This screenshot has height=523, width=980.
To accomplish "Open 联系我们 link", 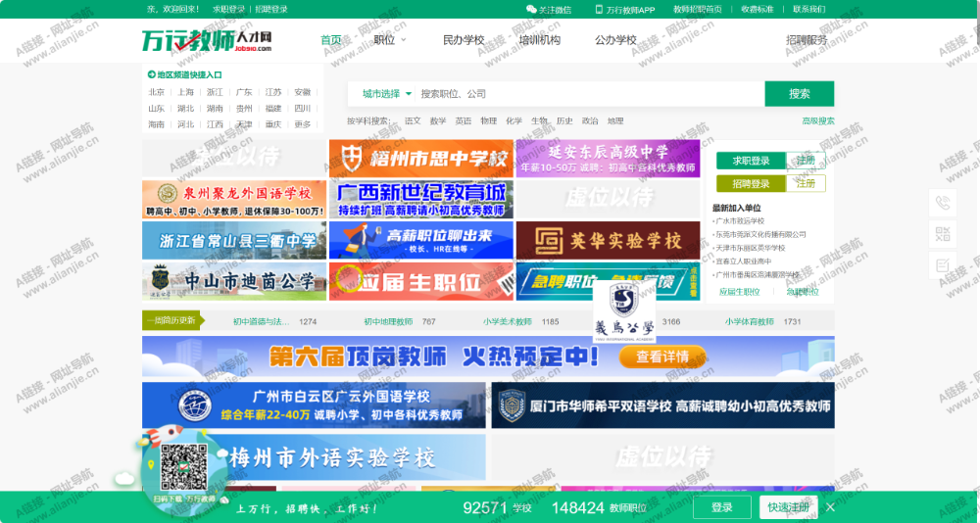I will [x=808, y=10].
